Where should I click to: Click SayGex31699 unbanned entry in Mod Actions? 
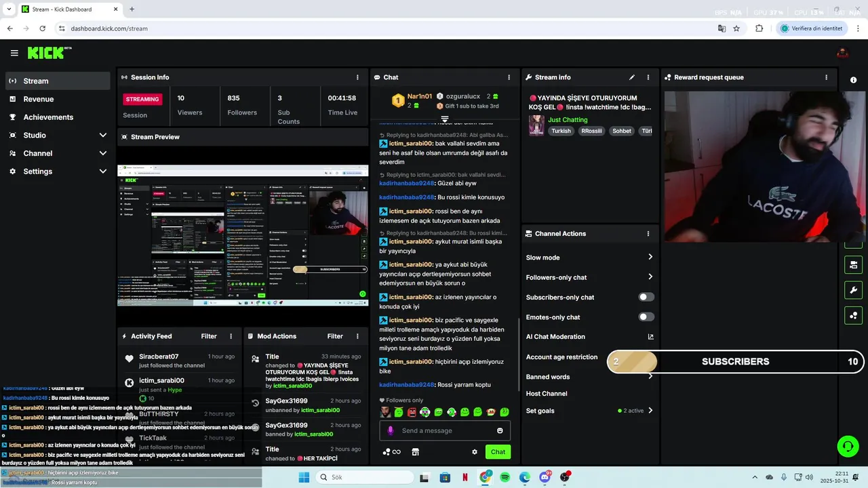pyautogui.click(x=307, y=405)
